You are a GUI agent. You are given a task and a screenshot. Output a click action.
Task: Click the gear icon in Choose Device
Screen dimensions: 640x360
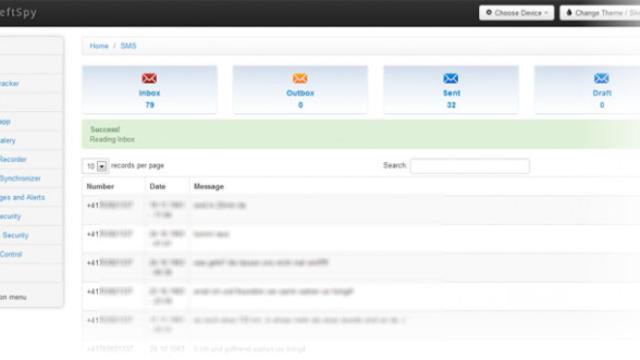click(x=489, y=13)
